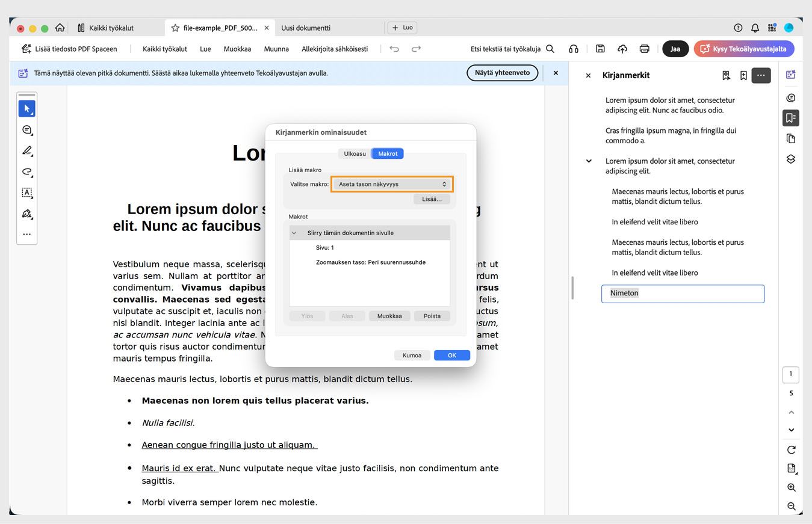Collapse the third Lorem ipsum bookmark
Viewport: 812px width, 524px height.
(x=589, y=161)
